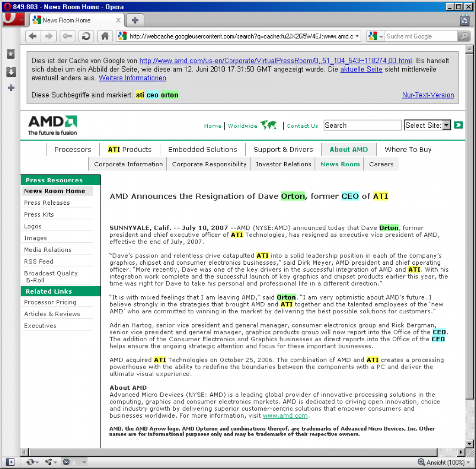This screenshot has width=476, height=469.
Task: Expand the Opera Link dropdown arrow
Action: [x=37, y=462]
